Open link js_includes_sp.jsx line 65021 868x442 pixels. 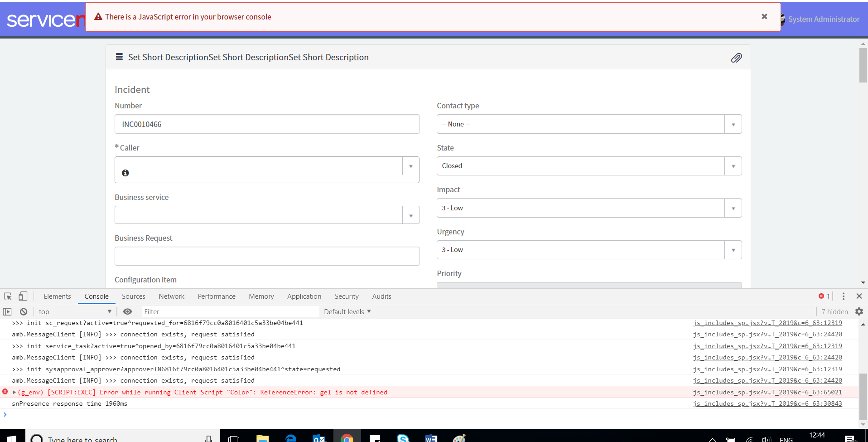[x=767, y=392]
